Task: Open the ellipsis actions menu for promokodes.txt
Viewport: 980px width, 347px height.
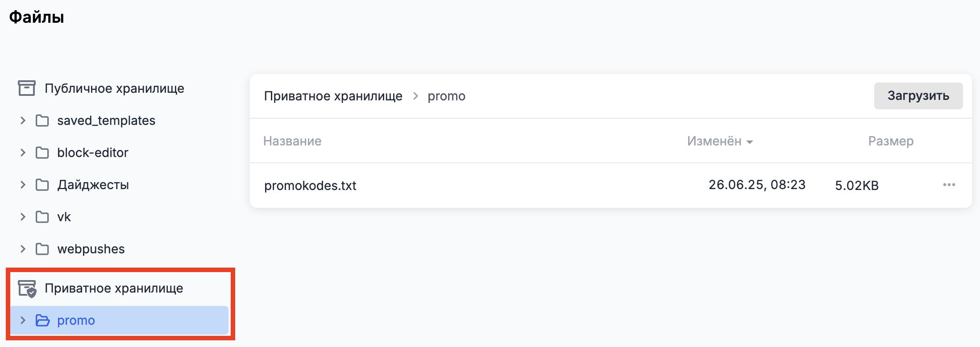Action: pos(950,185)
